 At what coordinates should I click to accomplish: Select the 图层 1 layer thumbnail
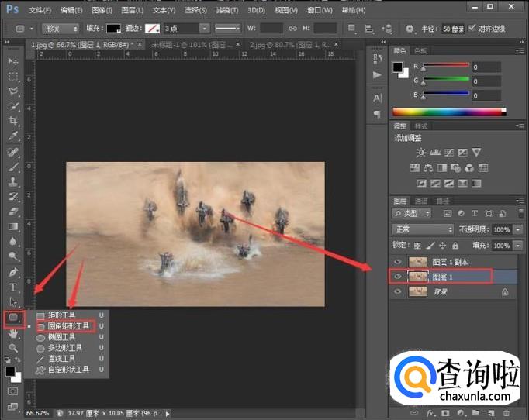417,276
